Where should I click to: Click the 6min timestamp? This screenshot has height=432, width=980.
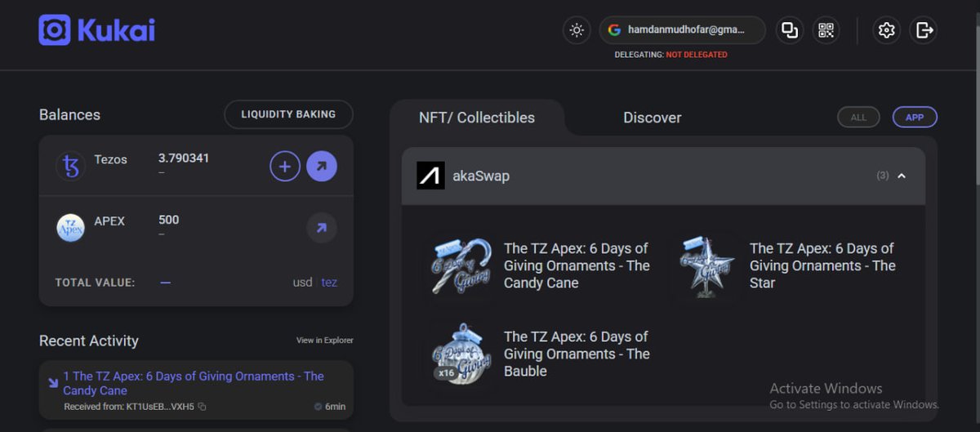click(x=334, y=407)
